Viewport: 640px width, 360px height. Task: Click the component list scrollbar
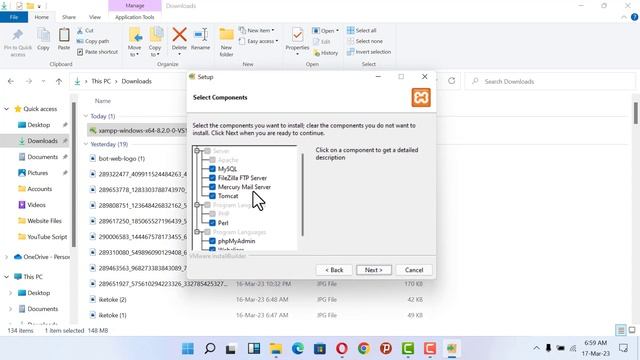pyautogui.click(x=302, y=195)
